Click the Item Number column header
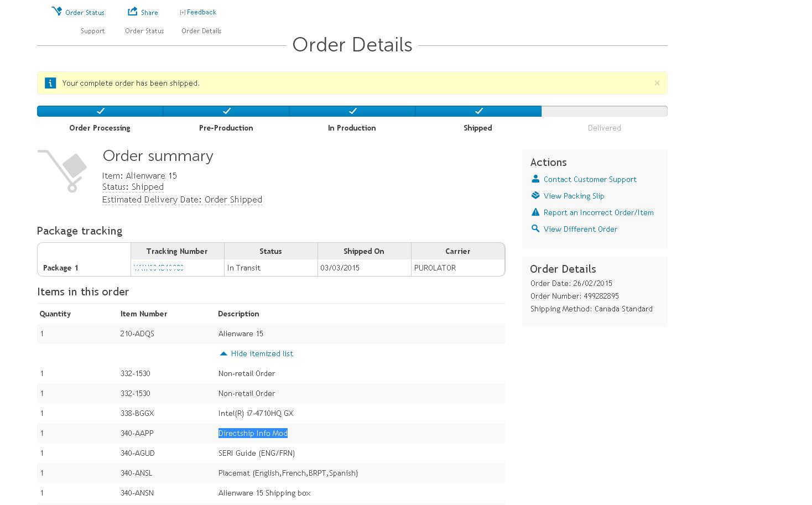The height and width of the screenshot is (505, 812). point(144,314)
